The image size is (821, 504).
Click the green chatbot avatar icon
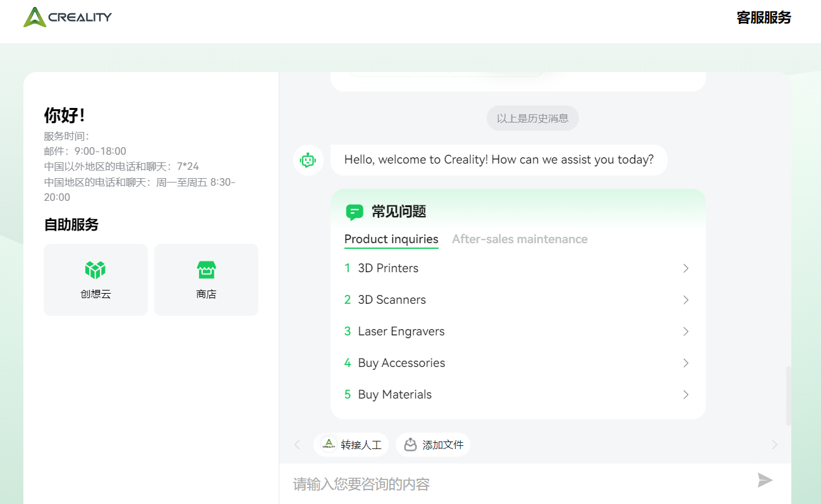(308, 160)
